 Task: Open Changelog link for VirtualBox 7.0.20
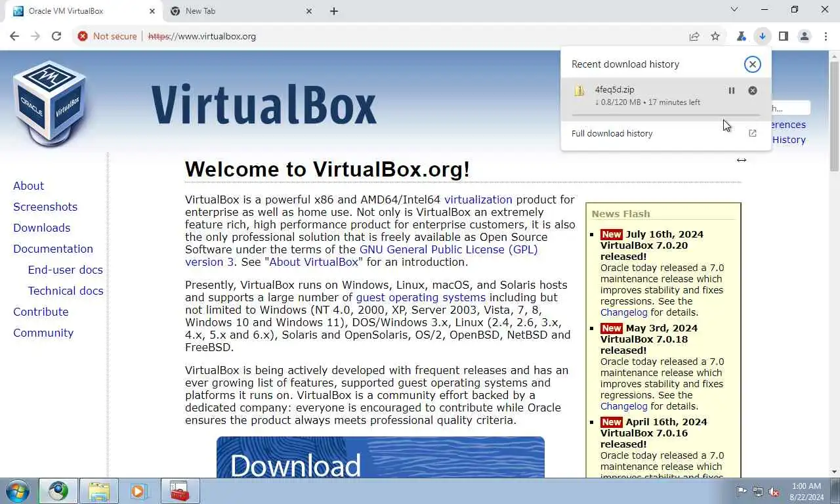pyautogui.click(x=623, y=312)
